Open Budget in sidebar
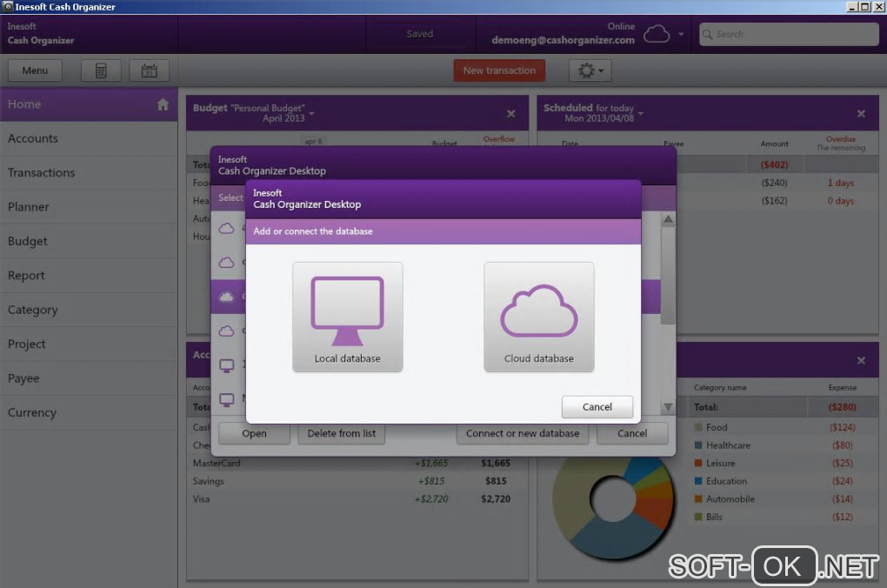887x588 pixels. 89,241
